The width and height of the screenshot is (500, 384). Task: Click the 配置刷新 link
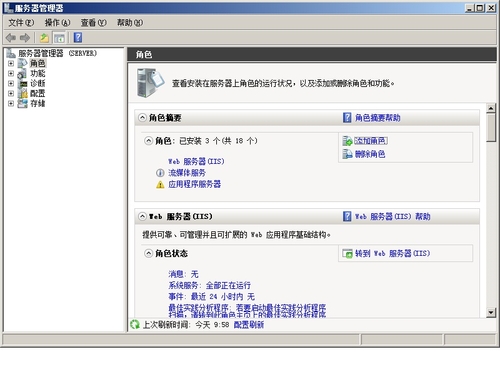[x=249, y=325]
